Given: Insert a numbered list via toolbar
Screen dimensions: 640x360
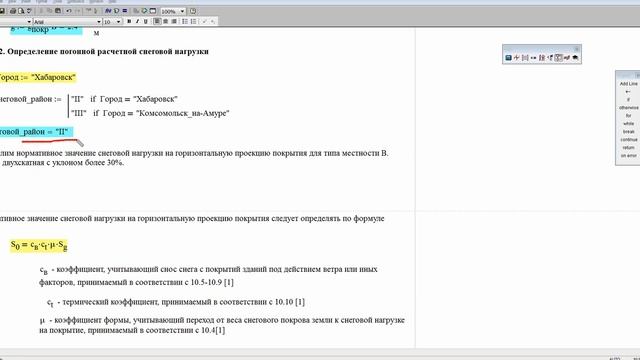Looking at the screenshot, I should [193, 22].
